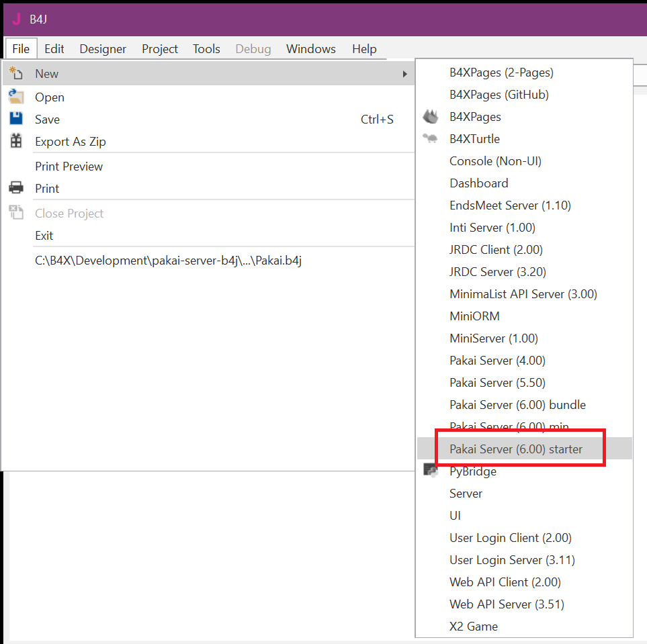647x644 pixels.
Task: Open the Windows menu
Action: (x=310, y=48)
